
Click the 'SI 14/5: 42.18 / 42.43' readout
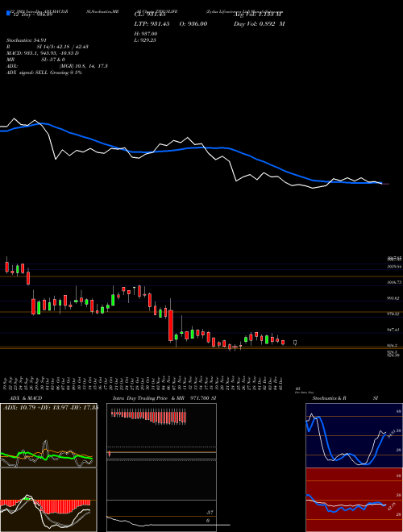(63, 47)
